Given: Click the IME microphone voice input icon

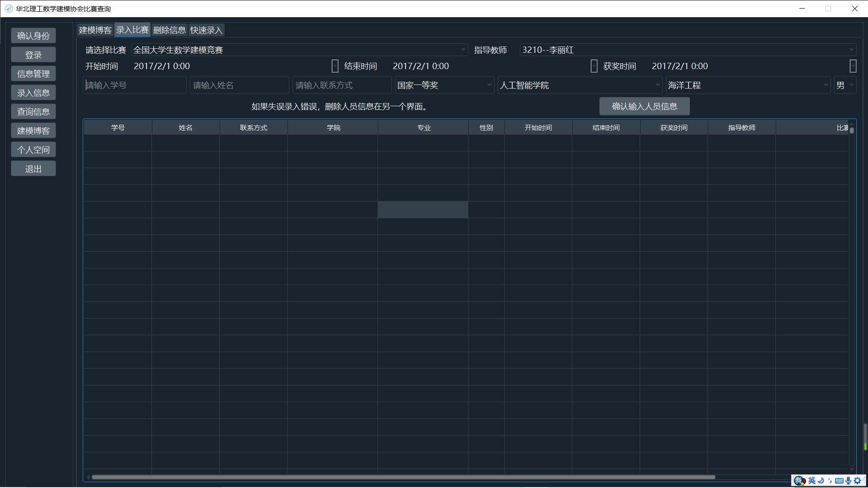Looking at the screenshot, I should [x=849, y=481].
